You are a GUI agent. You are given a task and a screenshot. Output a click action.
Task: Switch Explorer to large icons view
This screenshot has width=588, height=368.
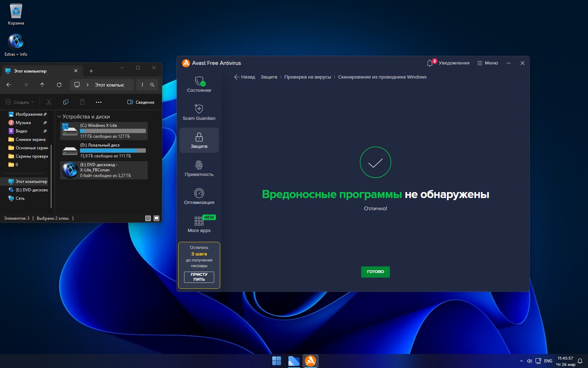156,218
